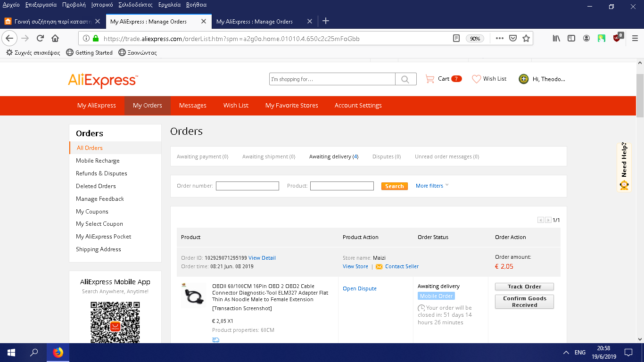Open the Firefox hamburger menu

pyautogui.click(x=635, y=39)
